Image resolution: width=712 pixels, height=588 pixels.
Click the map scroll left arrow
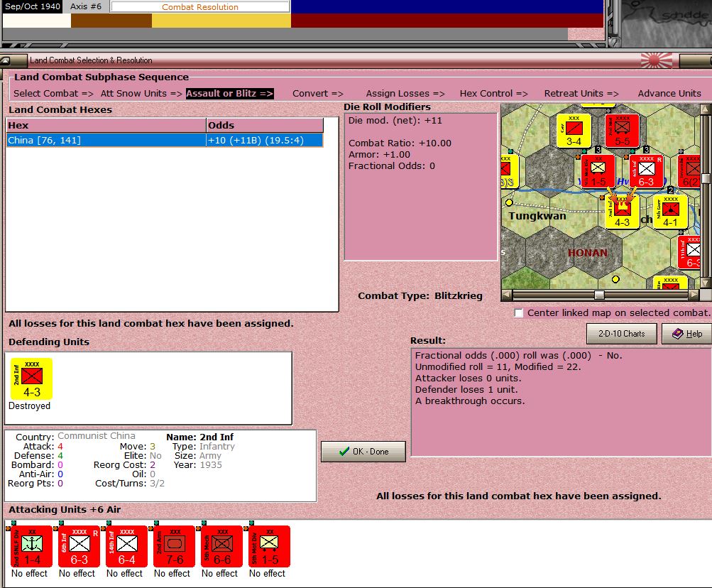pyautogui.click(x=506, y=295)
